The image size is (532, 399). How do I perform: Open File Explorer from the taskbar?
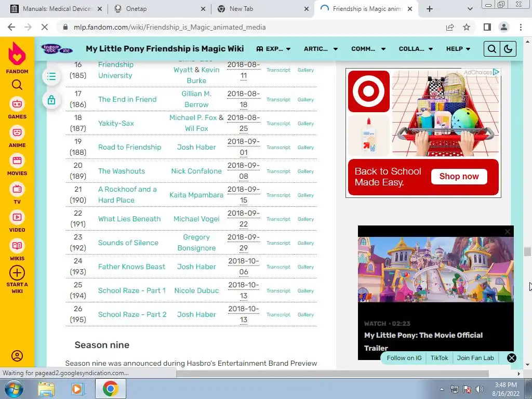click(x=46, y=389)
